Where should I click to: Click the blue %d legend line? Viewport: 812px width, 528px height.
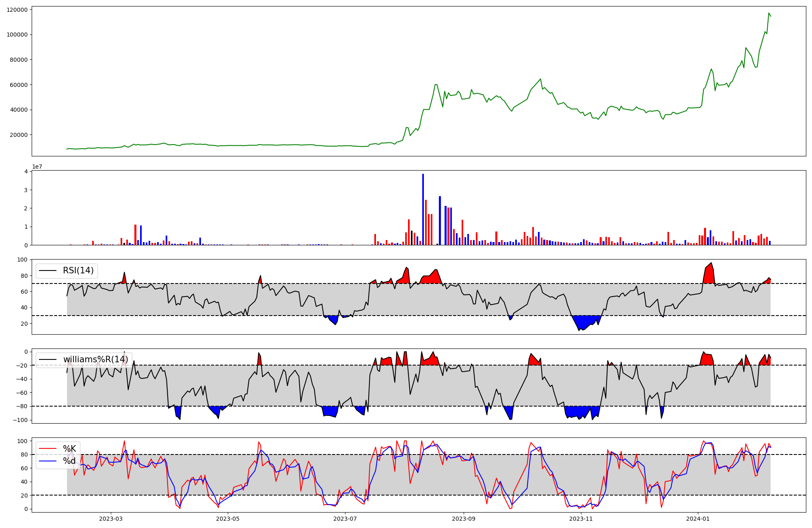48,461
